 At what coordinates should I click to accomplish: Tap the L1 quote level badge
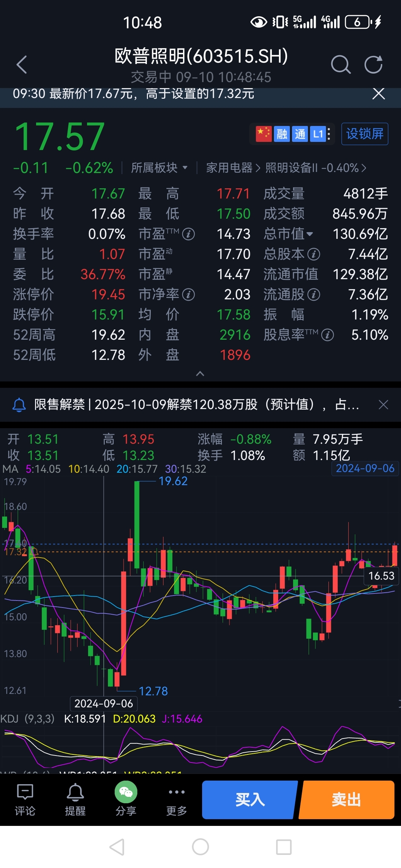[x=318, y=134]
